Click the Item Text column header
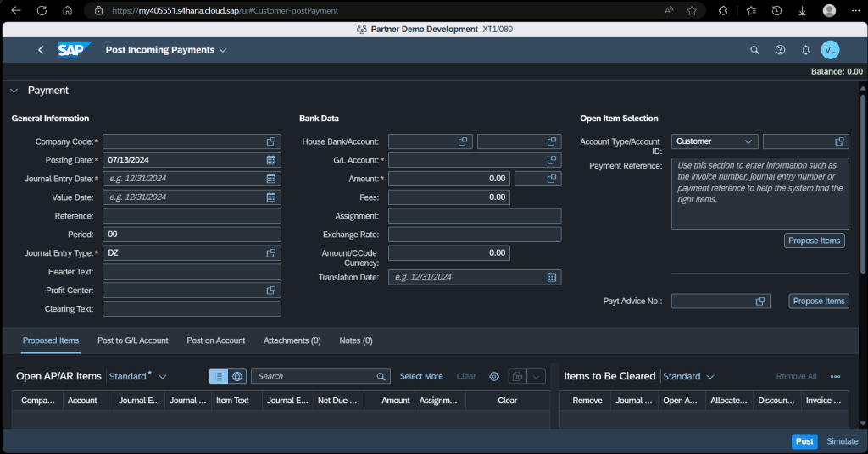The height and width of the screenshot is (454, 868). (236, 401)
